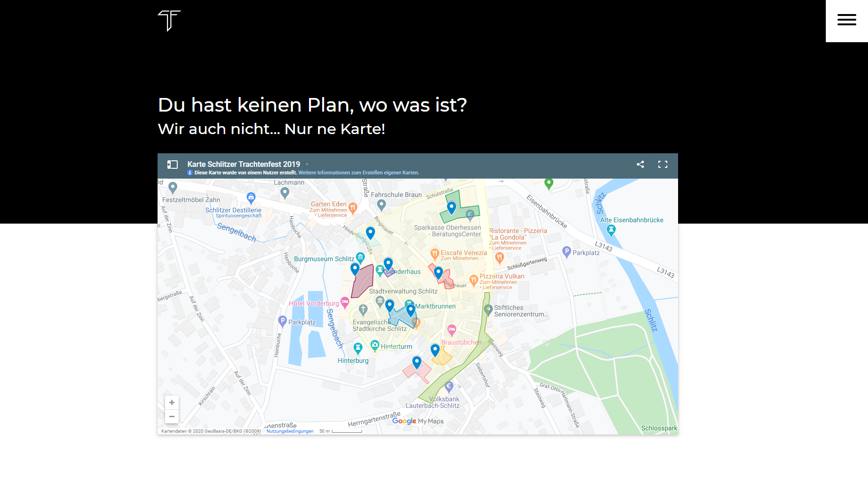
Task: Click the Alte Eisenbahnbrücke landmark marker
Action: click(611, 230)
